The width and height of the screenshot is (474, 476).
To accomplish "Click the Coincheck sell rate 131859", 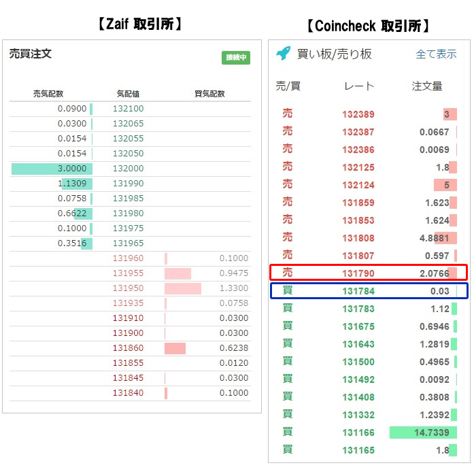I will (358, 203).
